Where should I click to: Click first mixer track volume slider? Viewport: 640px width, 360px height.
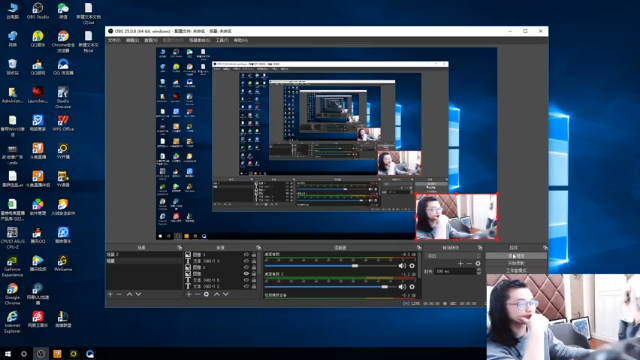(x=330, y=266)
